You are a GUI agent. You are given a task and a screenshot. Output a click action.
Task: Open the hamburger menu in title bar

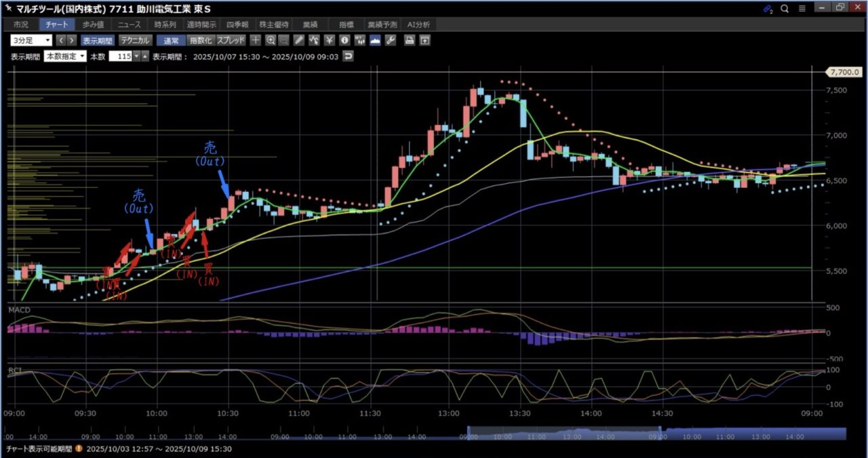tap(802, 9)
